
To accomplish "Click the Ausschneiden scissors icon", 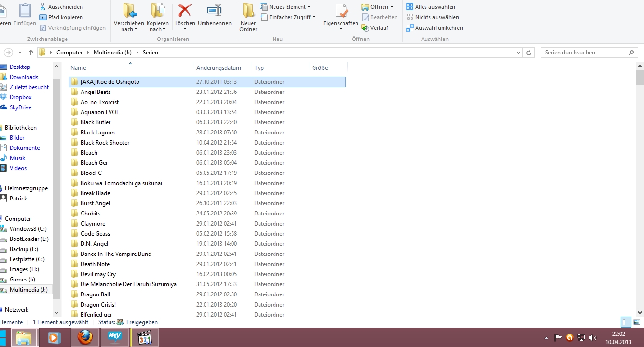I will coord(43,7).
